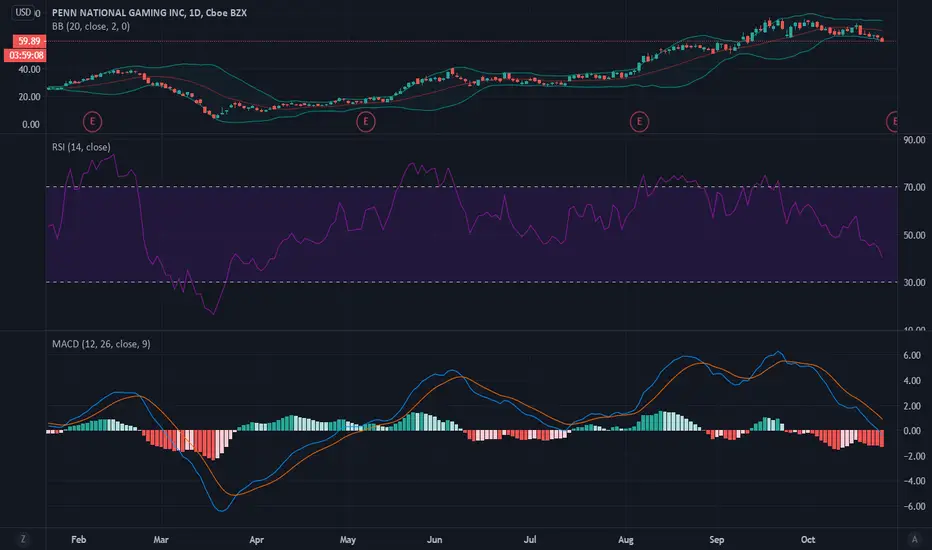
Task: Click the Aug label on time axis
Action: [x=625, y=540]
